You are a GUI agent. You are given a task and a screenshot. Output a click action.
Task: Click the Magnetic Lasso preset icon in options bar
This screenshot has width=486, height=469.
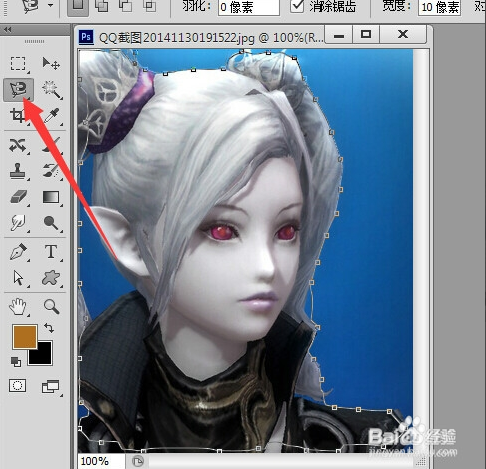[x=31, y=6]
